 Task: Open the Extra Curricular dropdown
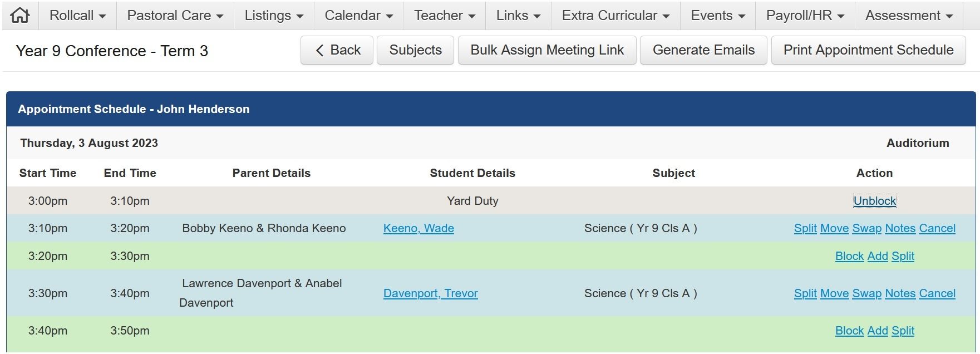coord(615,16)
